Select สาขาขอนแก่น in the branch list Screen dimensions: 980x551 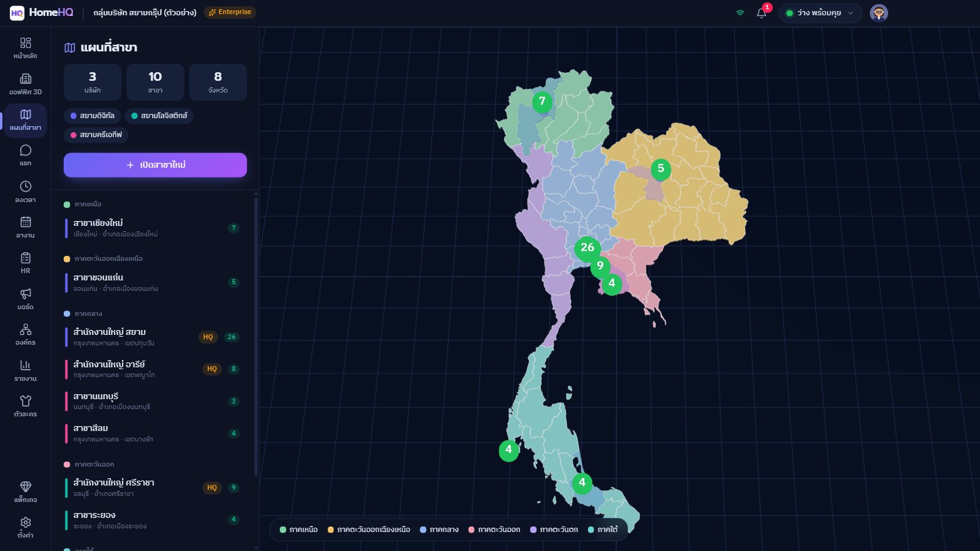[x=155, y=282]
